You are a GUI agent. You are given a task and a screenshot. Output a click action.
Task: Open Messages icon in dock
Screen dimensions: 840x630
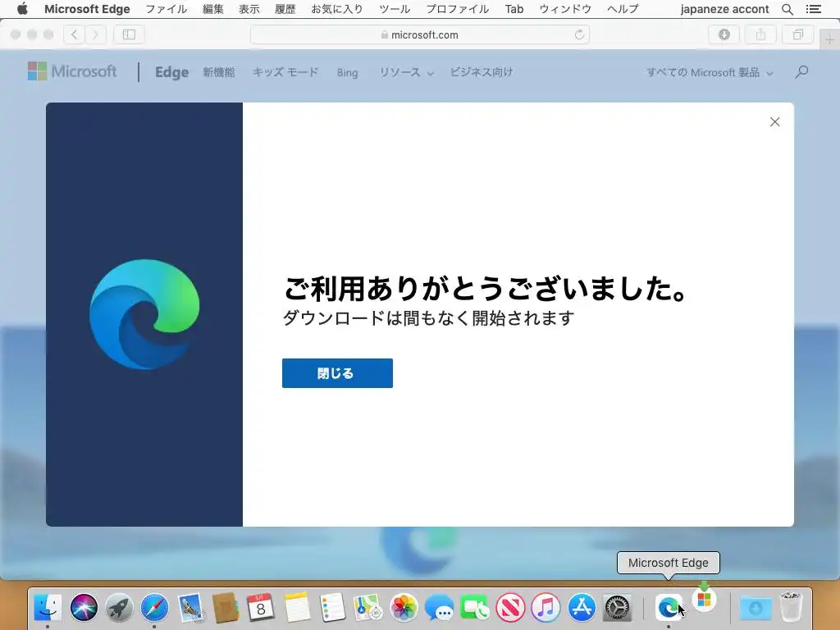tap(439, 608)
